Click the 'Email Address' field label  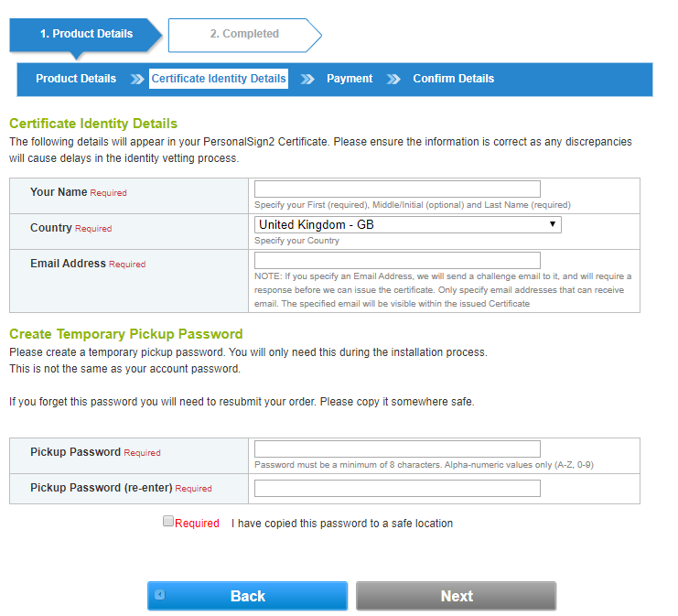tap(68, 264)
